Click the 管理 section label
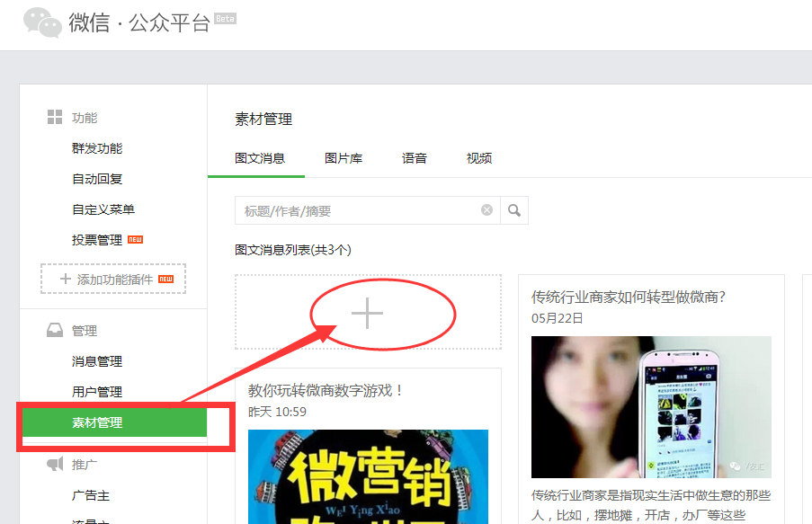 point(85,331)
